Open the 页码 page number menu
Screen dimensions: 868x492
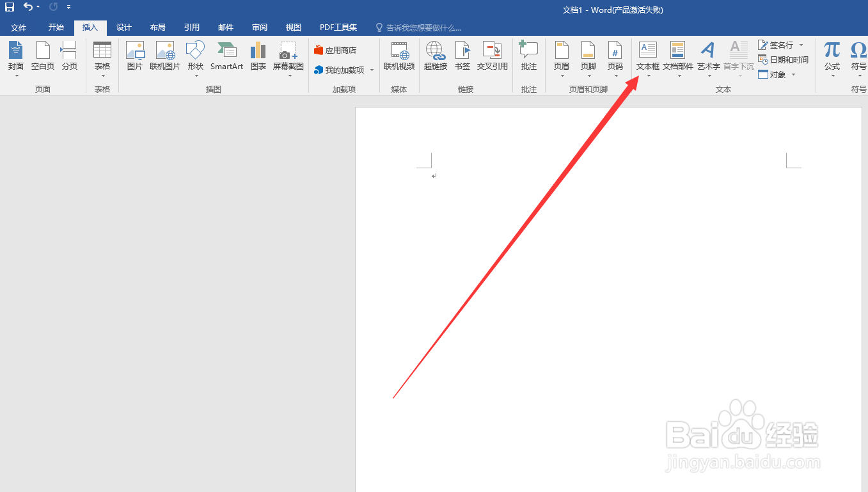[615, 59]
